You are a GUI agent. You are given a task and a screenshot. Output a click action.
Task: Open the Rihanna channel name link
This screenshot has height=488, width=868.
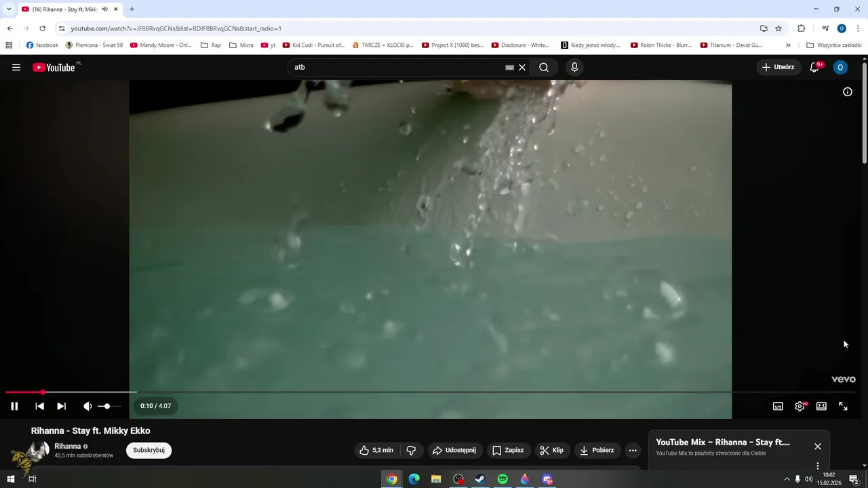point(68,446)
